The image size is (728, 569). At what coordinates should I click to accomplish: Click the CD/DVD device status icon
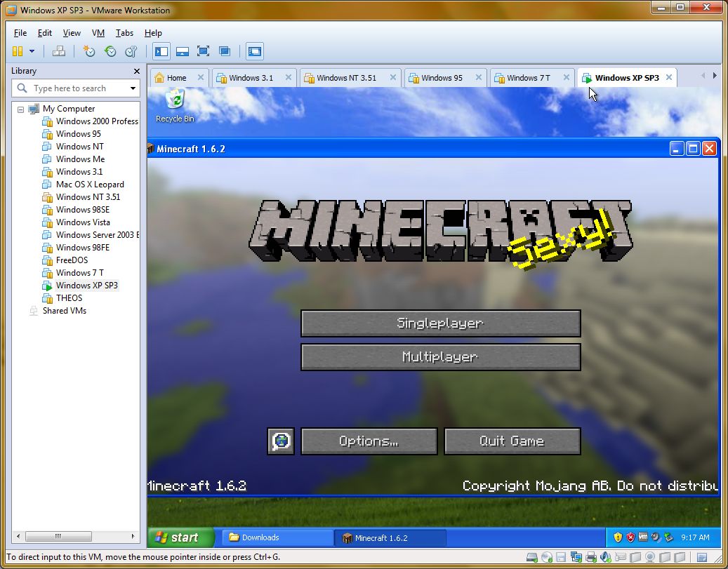coord(547,557)
